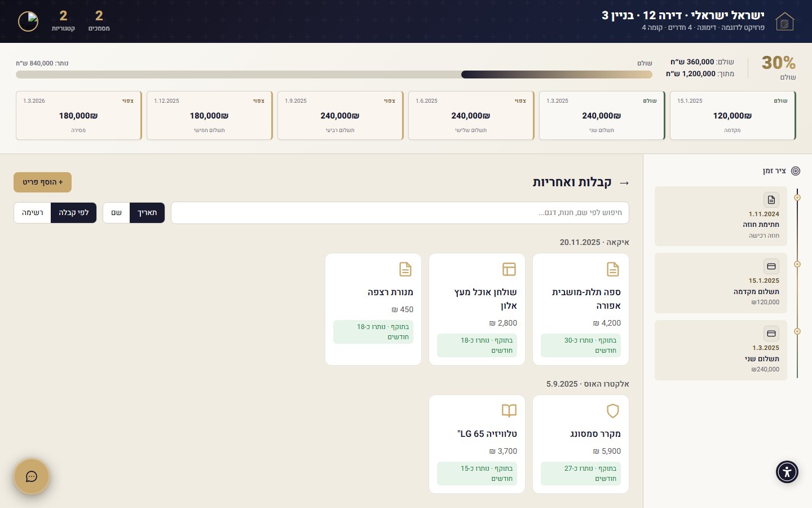Switch view to רשימה
The width and height of the screenshot is (812, 508).
pyautogui.click(x=33, y=213)
